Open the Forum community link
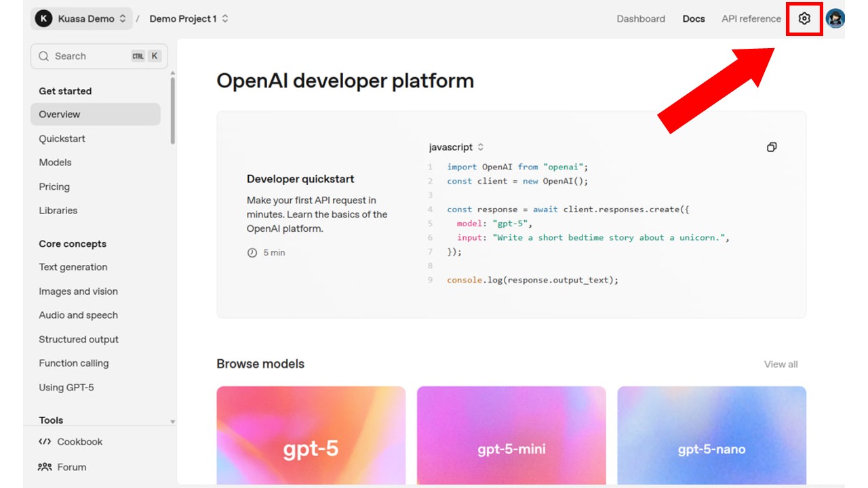Screen dimensions: 868x488 [x=63, y=467]
